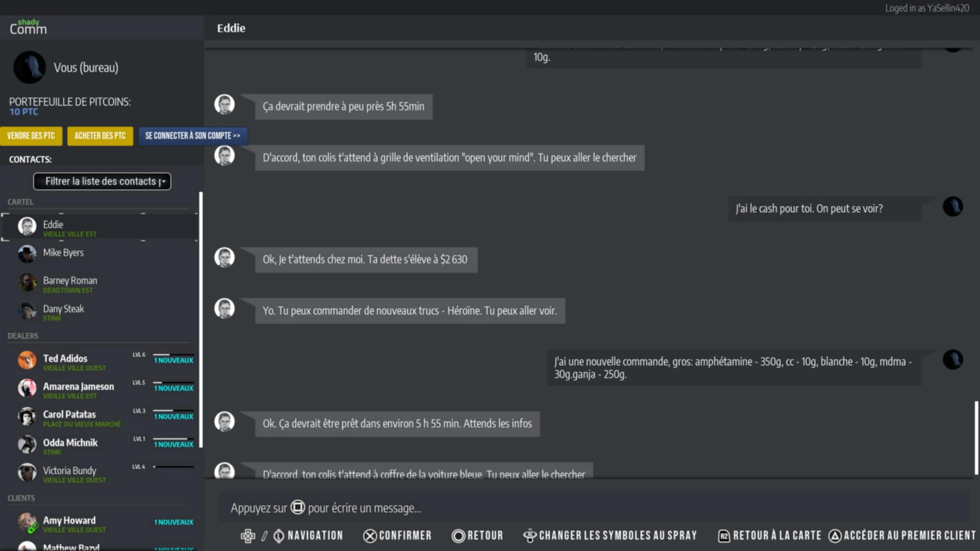The width and height of the screenshot is (980, 551).
Task: Click the circle Retour icon
Action: (458, 536)
